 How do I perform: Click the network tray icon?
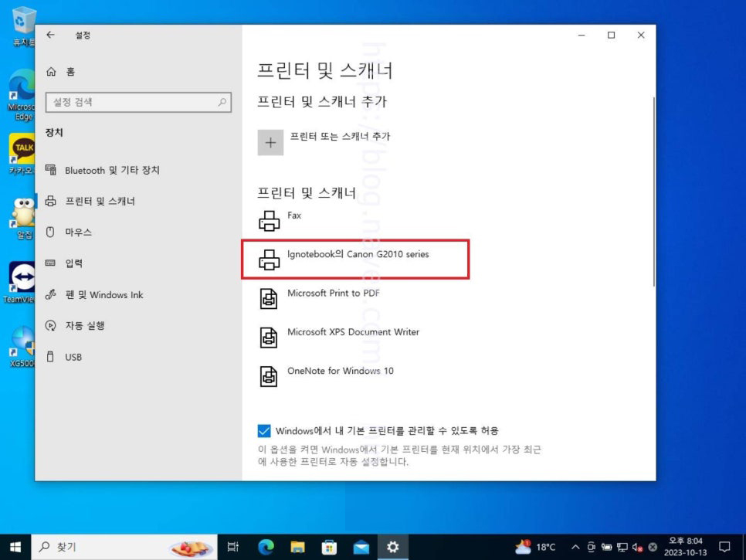622,547
